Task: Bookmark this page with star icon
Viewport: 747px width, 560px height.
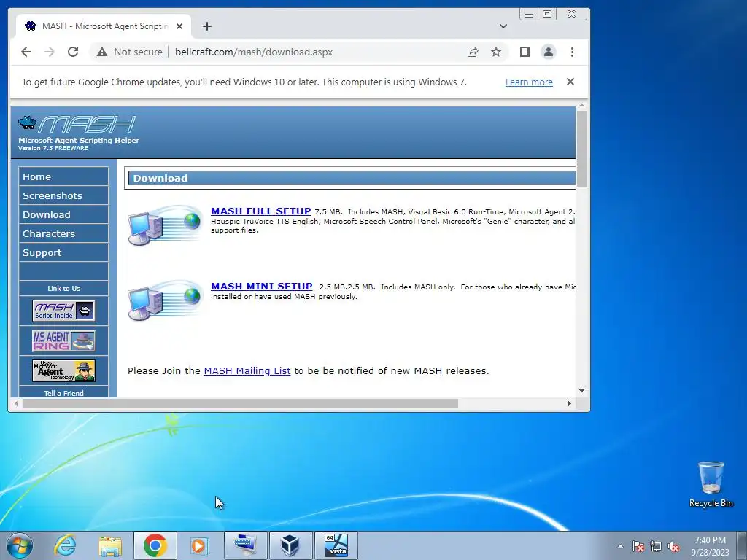Action: 496,52
